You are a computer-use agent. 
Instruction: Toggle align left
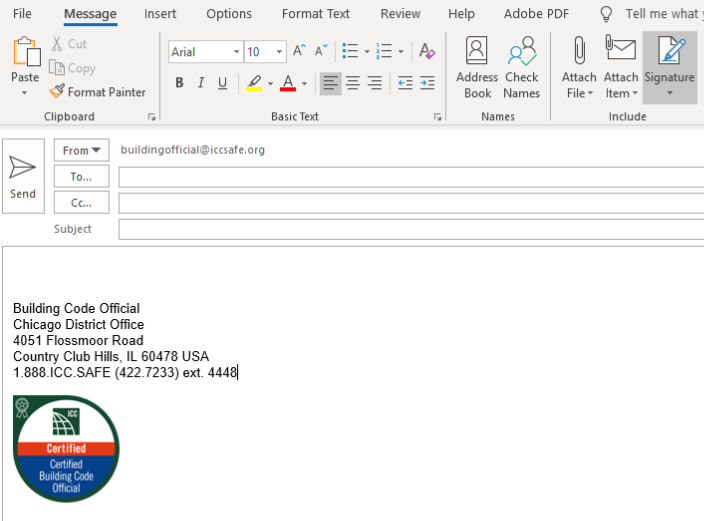(330, 83)
